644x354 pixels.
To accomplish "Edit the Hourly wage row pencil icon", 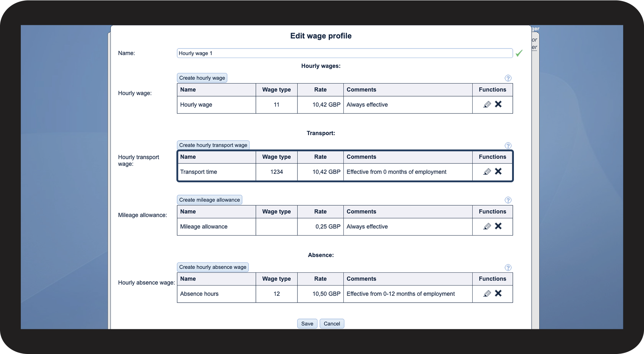I will [487, 105].
